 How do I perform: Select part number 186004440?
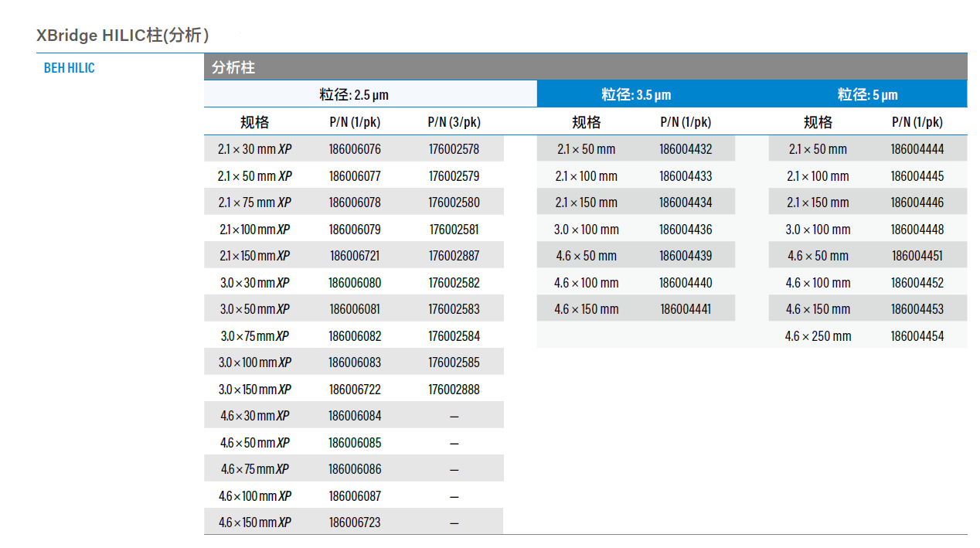click(x=686, y=283)
